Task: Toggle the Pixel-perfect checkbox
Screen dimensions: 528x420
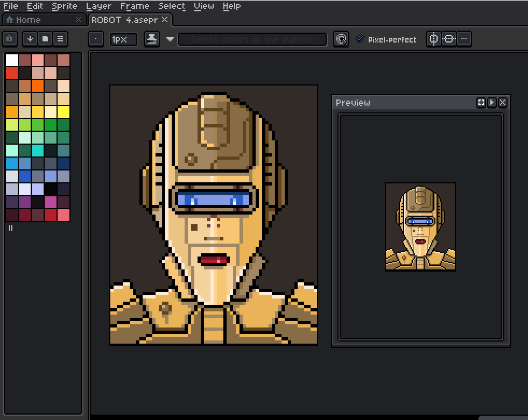Action: (360, 39)
